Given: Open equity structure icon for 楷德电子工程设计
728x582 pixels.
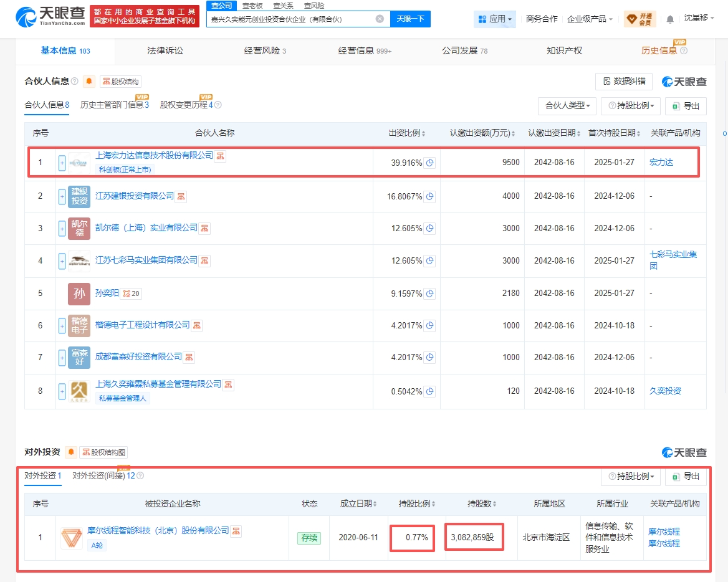Looking at the screenshot, I should click(x=197, y=325).
